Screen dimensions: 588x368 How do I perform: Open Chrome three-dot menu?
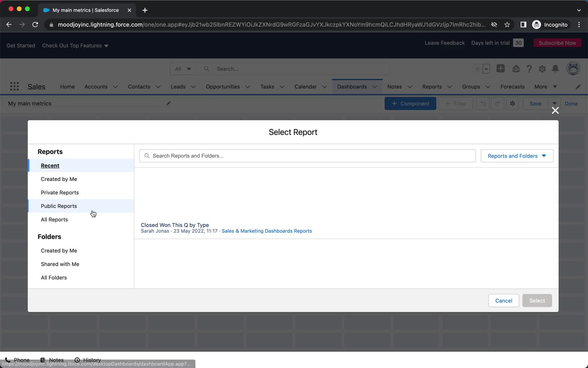click(x=579, y=25)
